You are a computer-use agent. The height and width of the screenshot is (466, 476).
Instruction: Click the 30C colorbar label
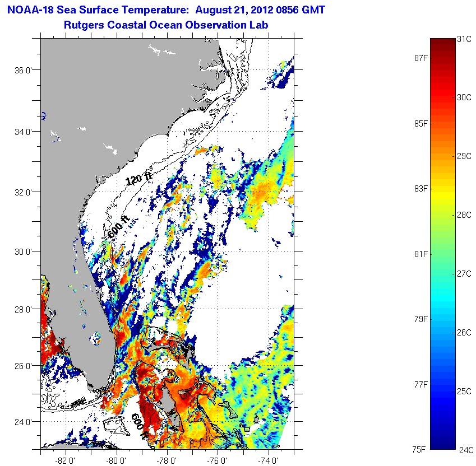click(x=464, y=97)
